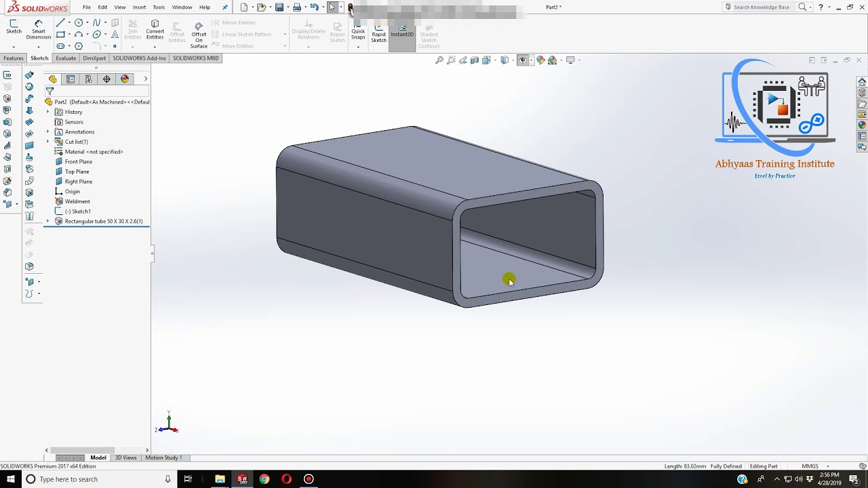Click the Search Knowledge Base field
This screenshot has width=868, height=488.
[761, 7]
